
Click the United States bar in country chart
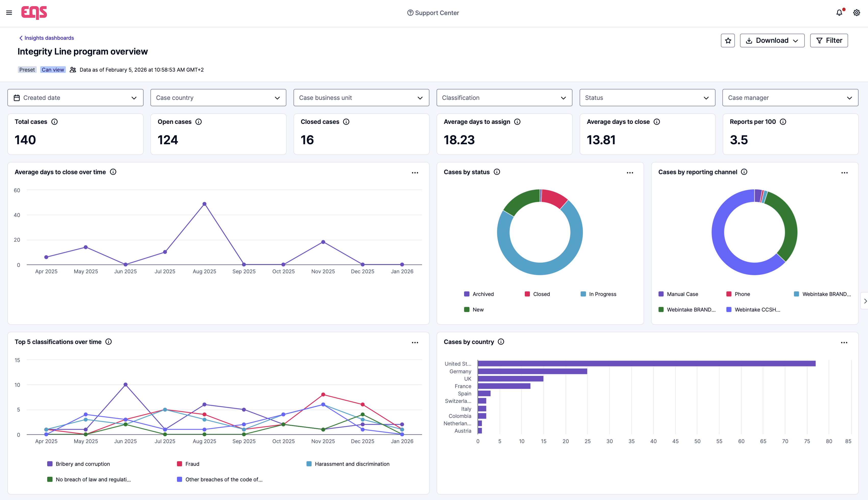[x=646, y=363]
